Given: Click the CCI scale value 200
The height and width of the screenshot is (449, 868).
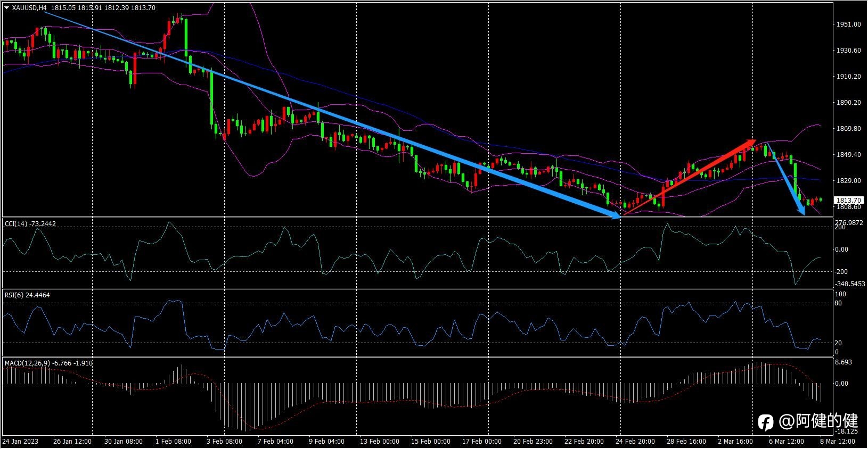Looking at the screenshot, I should 840,227.
